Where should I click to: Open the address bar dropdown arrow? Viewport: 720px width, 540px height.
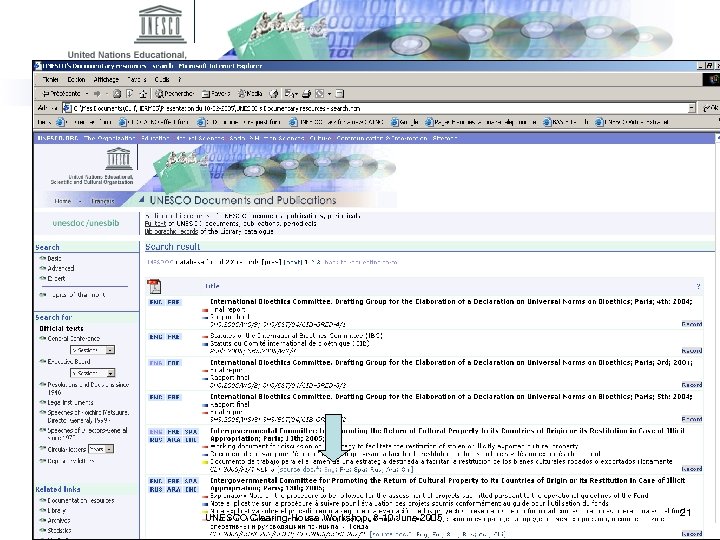click(x=692, y=108)
